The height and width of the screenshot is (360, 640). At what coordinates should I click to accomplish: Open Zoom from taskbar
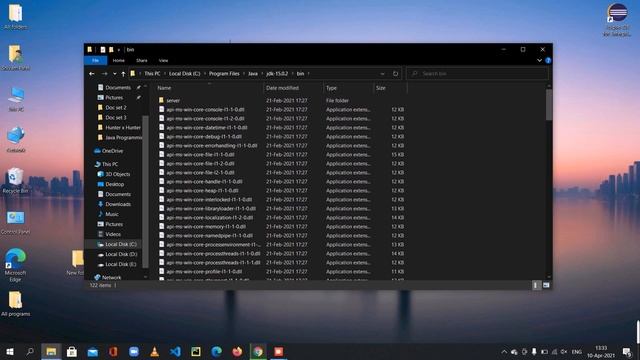coord(134,352)
